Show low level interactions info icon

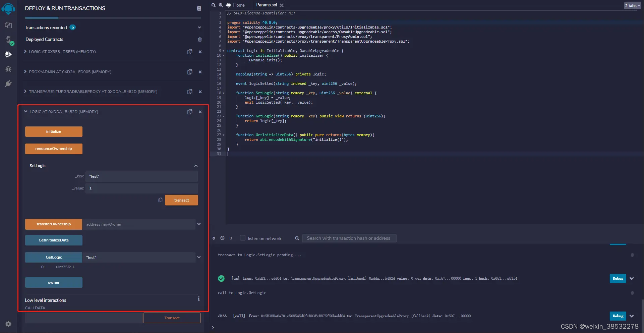pos(199,298)
